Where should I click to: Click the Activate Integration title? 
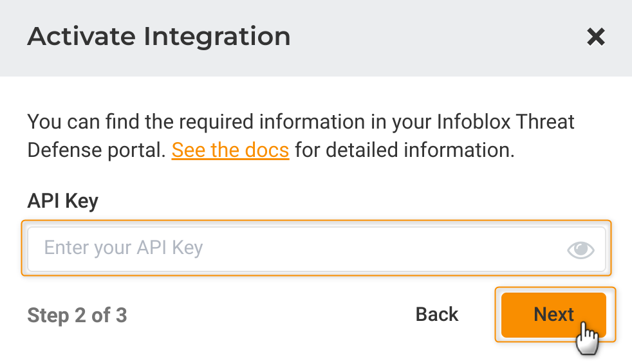click(x=158, y=37)
